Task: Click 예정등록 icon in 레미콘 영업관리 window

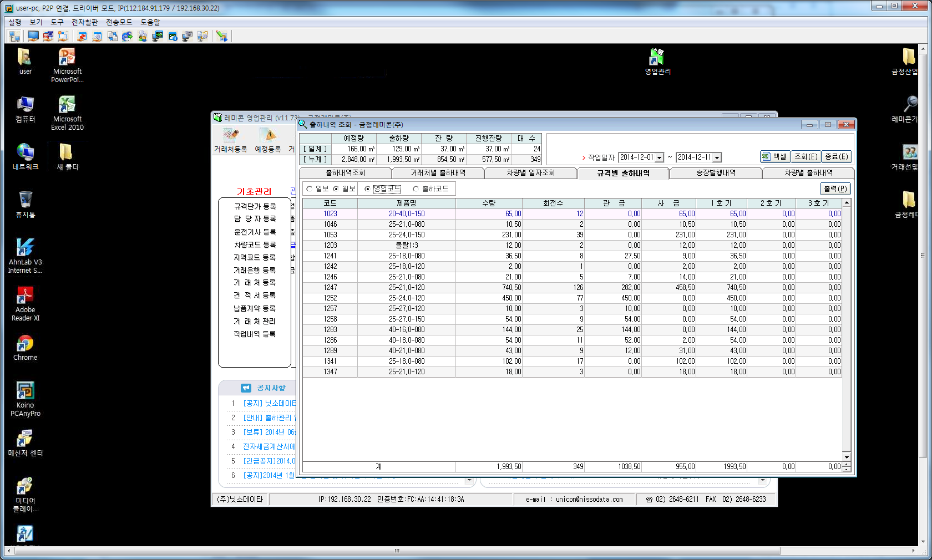Action: click(x=269, y=140)
